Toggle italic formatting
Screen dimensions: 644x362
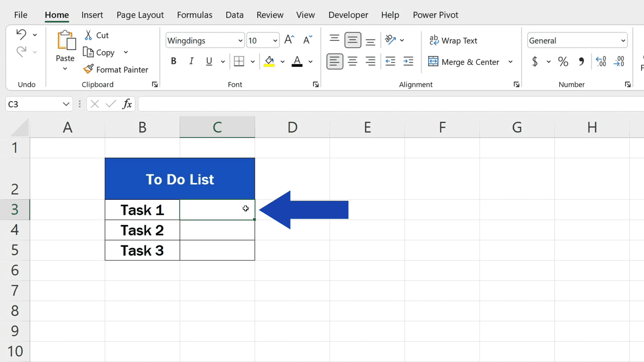click(191, 61)
